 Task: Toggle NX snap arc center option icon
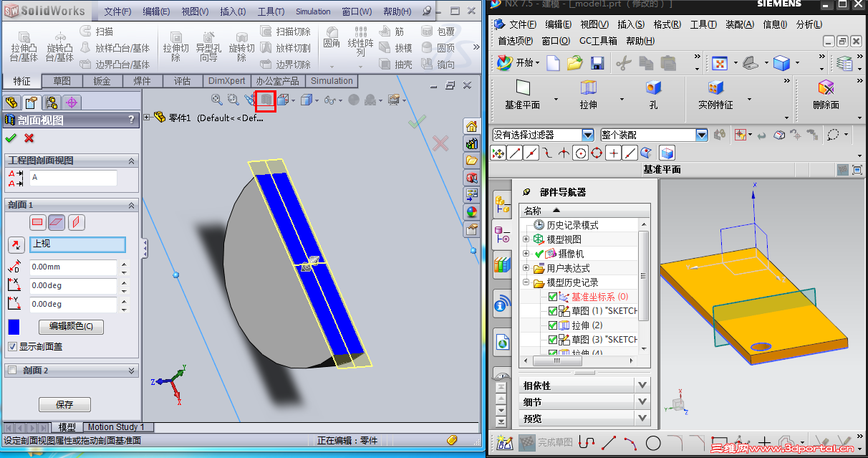click(x=581, y=153)
